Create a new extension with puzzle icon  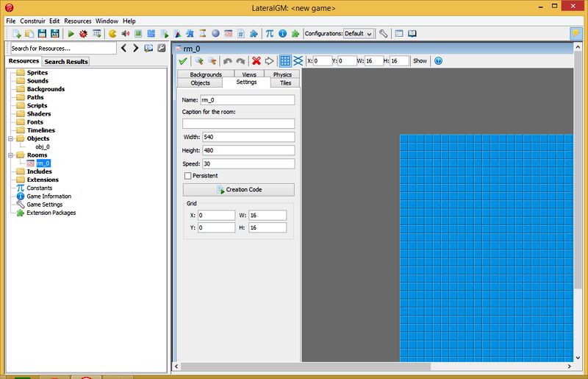point(254,34)
